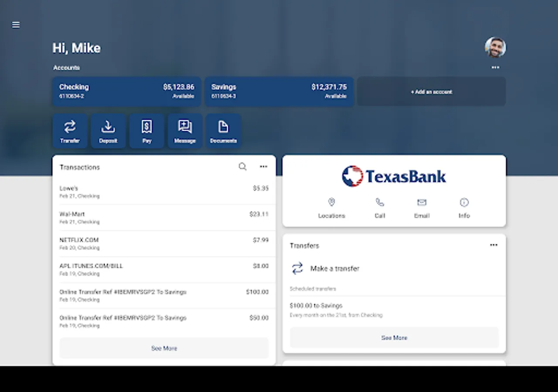Viewport: 558px width, 392px height.
Task: Open scheduled $100.00 to Savings transfer
Action: click(394, 310)
